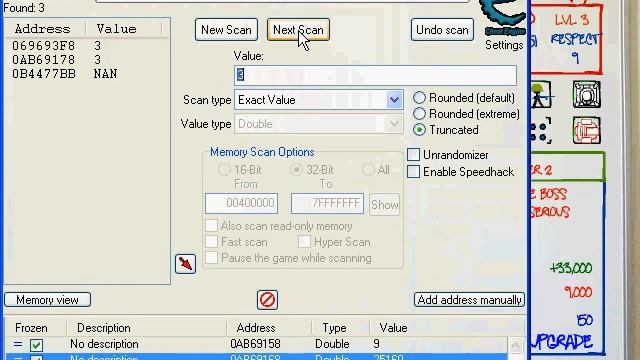Toggle the Fast scan checkbox

point(211,242)
